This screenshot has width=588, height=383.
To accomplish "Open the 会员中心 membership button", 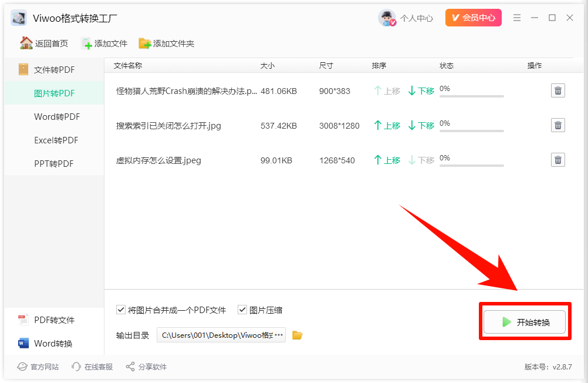I will click(473, 18).
